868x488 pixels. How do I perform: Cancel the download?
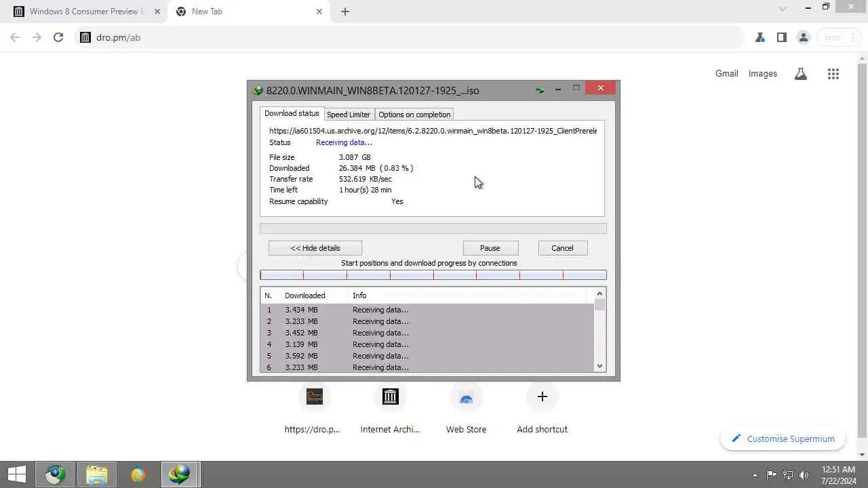point(562,248)
